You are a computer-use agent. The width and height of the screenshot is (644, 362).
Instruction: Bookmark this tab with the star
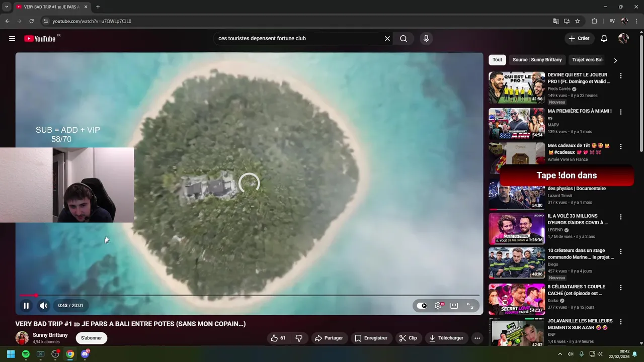click(x=578, y=21)
